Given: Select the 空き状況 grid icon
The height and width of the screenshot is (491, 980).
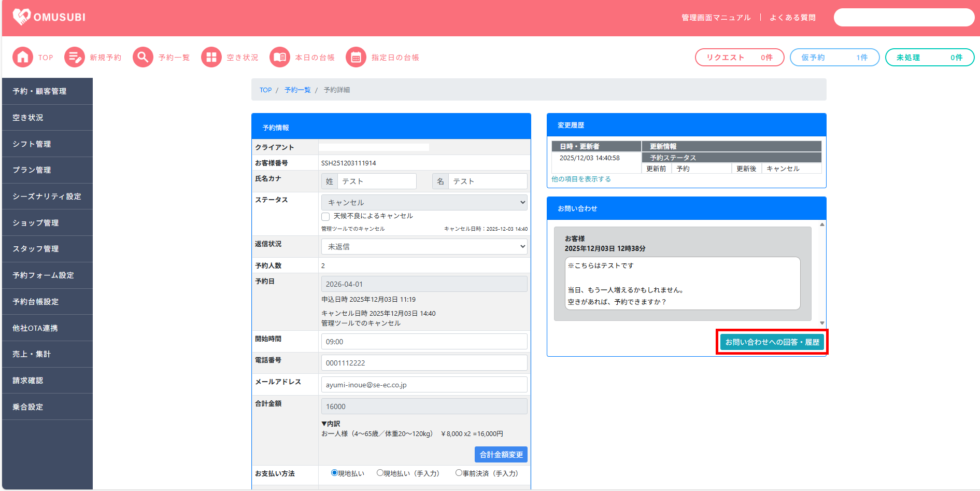Looking at the screenshot, I should pos(211,58).
